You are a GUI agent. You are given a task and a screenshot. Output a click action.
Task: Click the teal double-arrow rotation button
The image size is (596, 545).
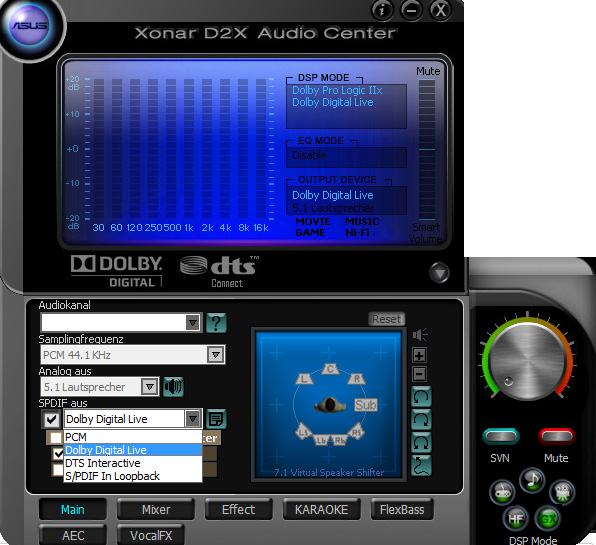tap(421, 442)
